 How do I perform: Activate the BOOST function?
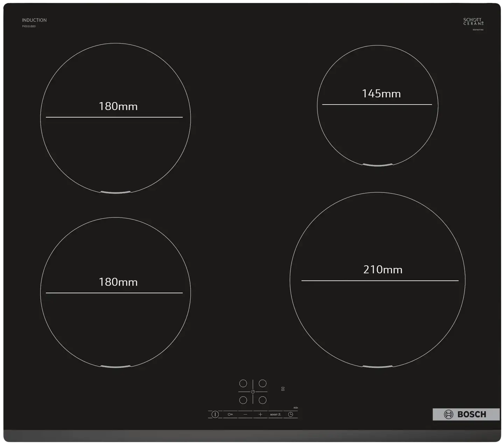coord(275,414)
